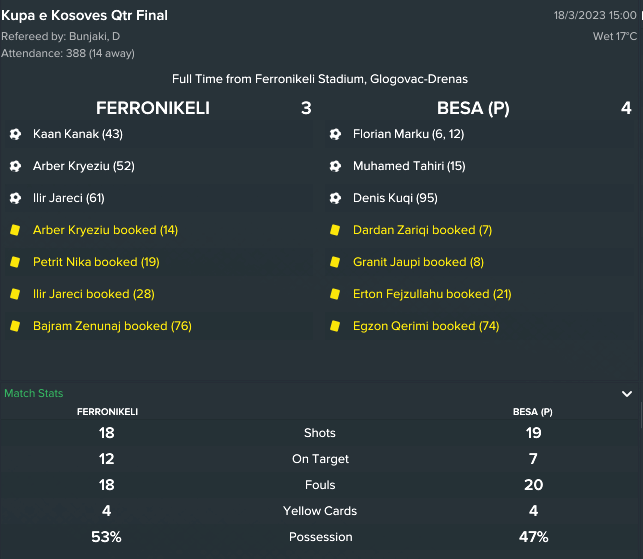Click goal icon beside Kaan Kanak
Image resolution: width=643 pixels, height=559 pixels.
tap(15, 134)
